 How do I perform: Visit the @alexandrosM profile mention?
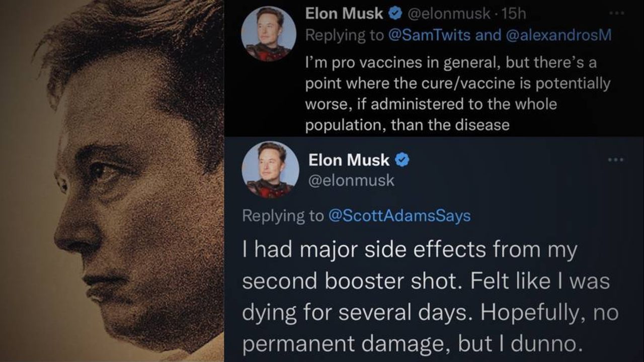point(553,35)
